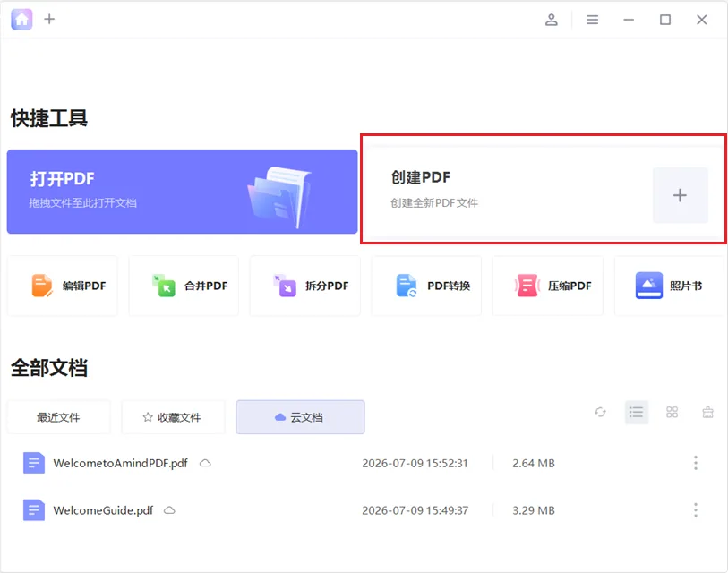Click the clear list broom icon

(707, 413)
